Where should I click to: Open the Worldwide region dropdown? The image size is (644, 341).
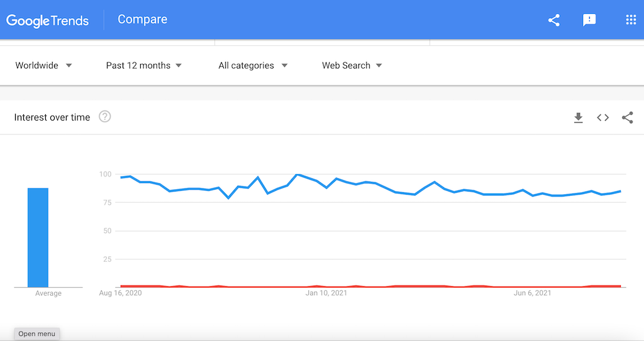43,65
